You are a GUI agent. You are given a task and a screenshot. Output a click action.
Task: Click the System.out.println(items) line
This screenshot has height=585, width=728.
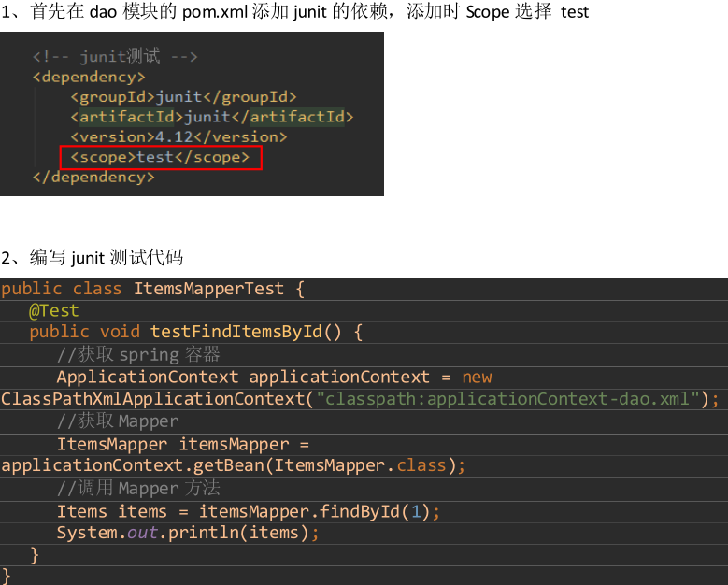(x=188, y=533)
